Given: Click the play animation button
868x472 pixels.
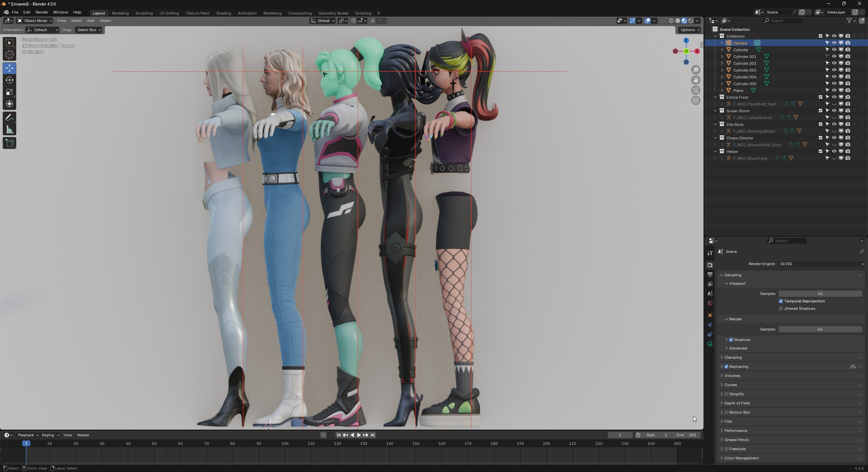Looking at the screenshot, I should (359, 435).
